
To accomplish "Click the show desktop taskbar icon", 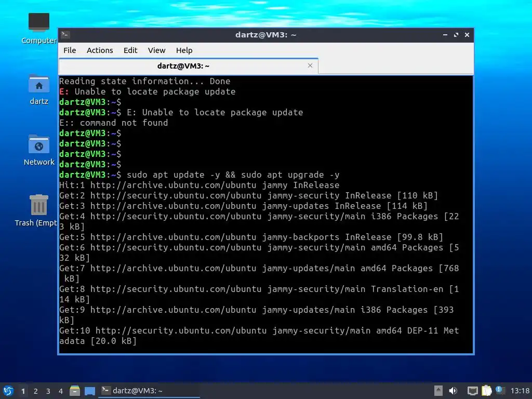I will [x=89, y=391].
